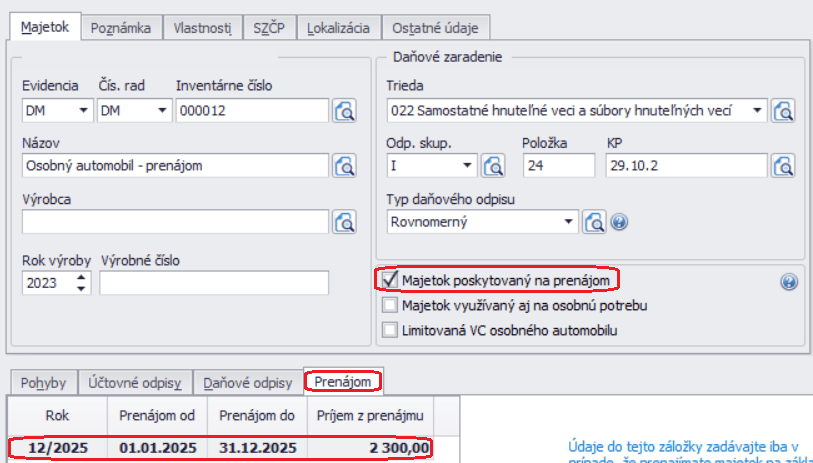The width and height of the screenshot is (813, 463).
Task: Open Typ daňového odpisu dropdown
Action: [x=568, y=221]
